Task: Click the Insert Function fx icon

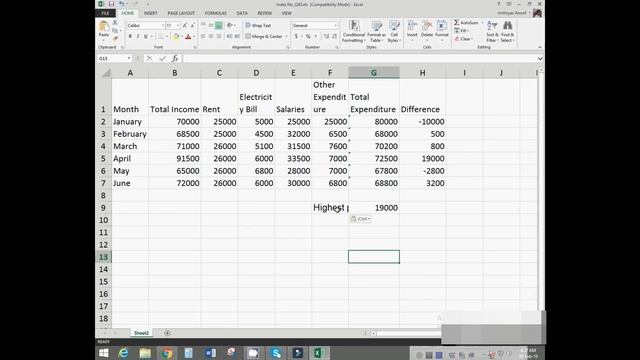Action: coord(175,58)
